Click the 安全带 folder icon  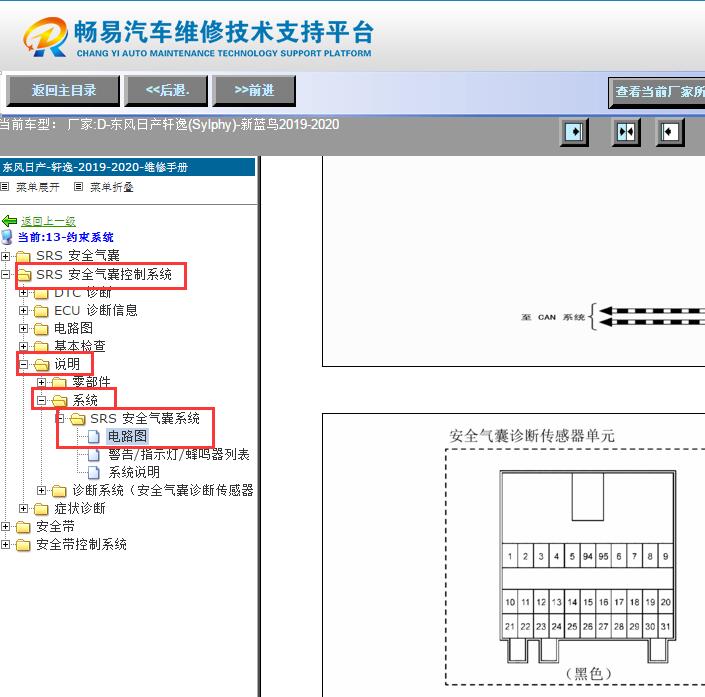tap(23, 527)
